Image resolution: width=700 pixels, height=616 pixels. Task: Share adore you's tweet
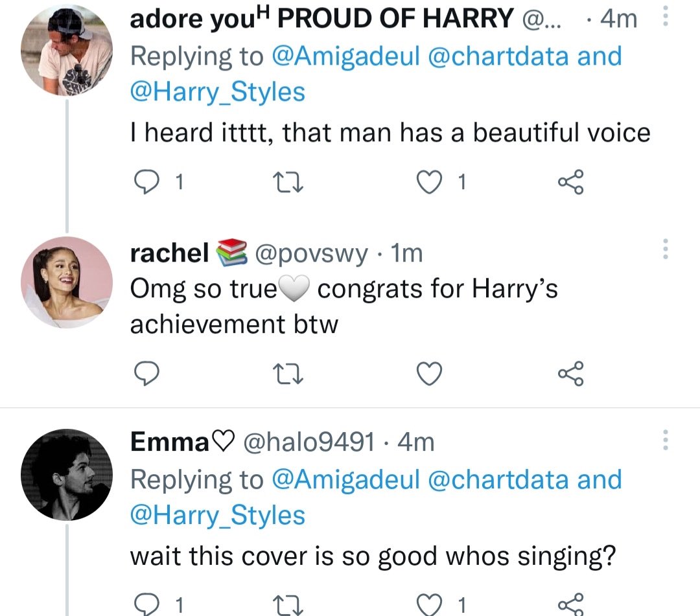[x=570, y=182]
